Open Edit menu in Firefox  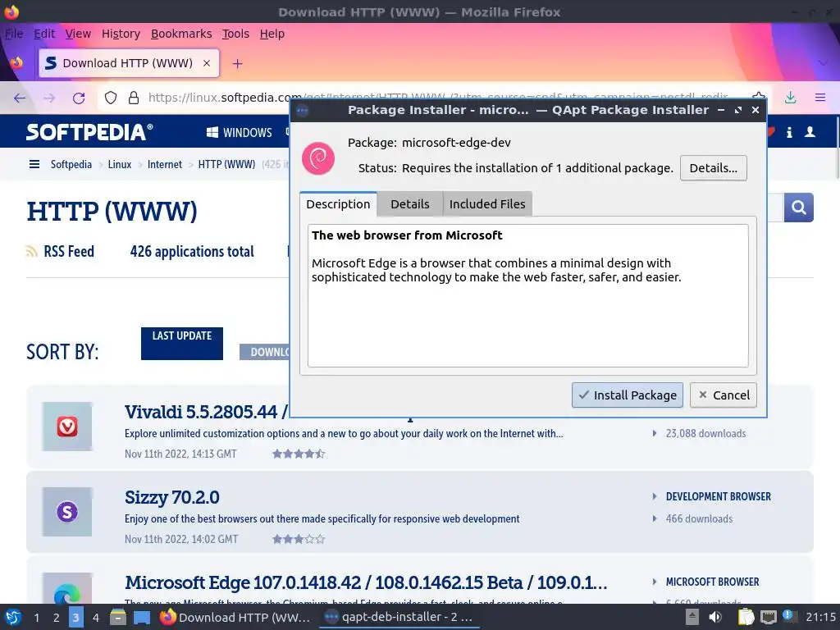44,34
